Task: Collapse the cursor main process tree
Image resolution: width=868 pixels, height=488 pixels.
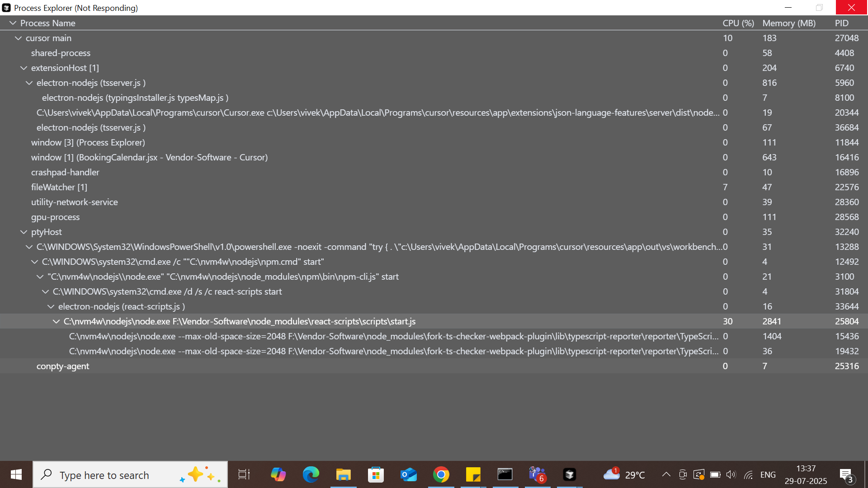Action: click(18, 38)
